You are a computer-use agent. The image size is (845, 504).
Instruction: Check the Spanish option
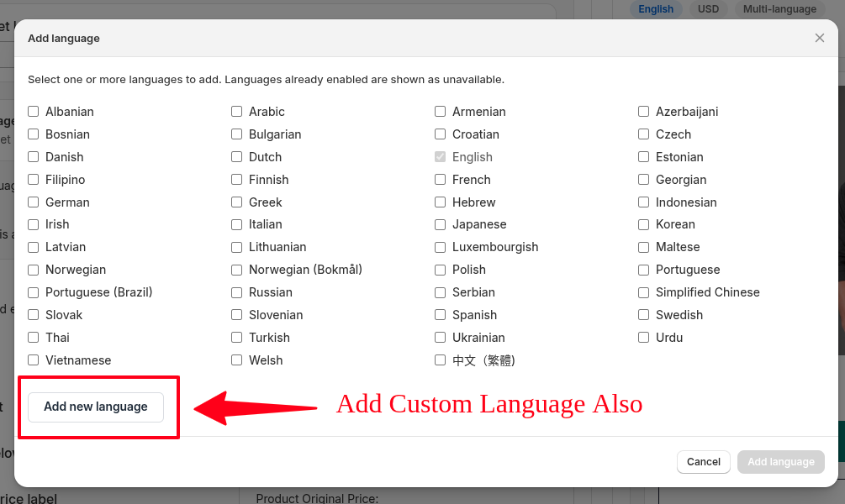tap(441, 314)
